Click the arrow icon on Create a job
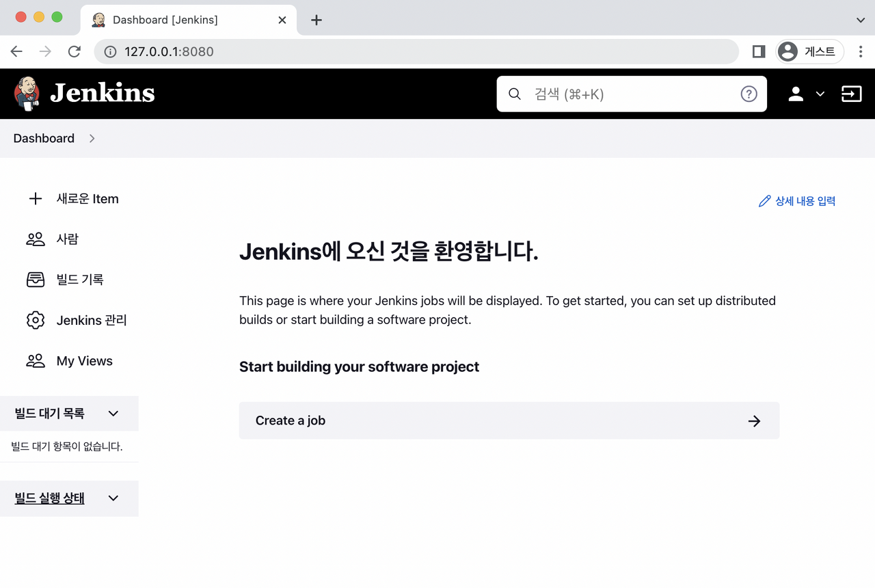The width and height of the screenshot is (875, 588). [755, 421]
